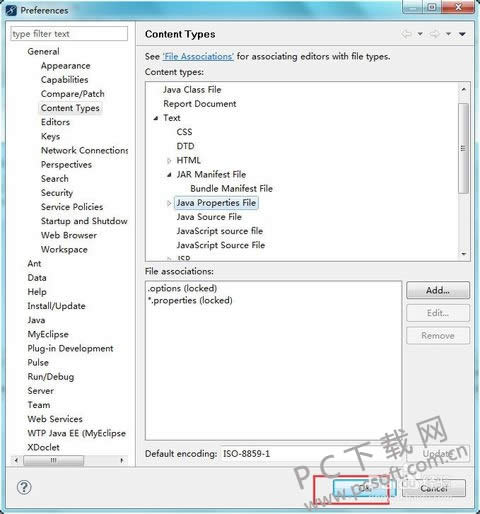Click the back navigation arrow icon
This screenshot has width=480, height=514.
point(406,34)
